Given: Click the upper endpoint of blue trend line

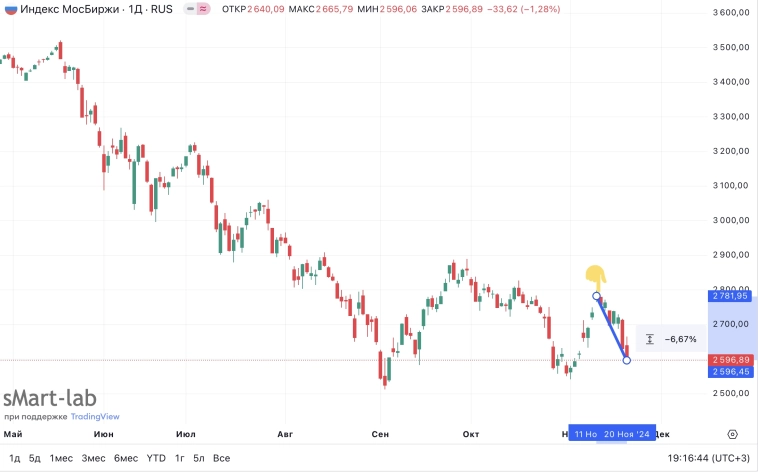Looking at the screenshot, I should click(597, 296).
